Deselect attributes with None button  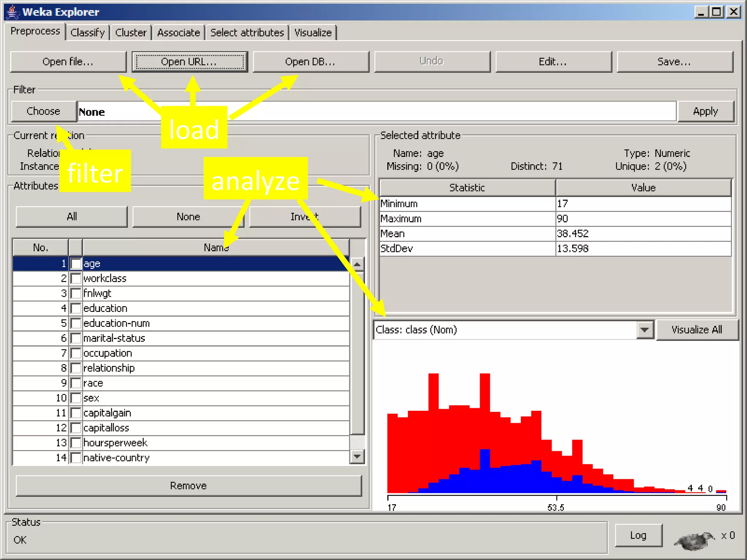pyautogui.click(x=188, y=217)
